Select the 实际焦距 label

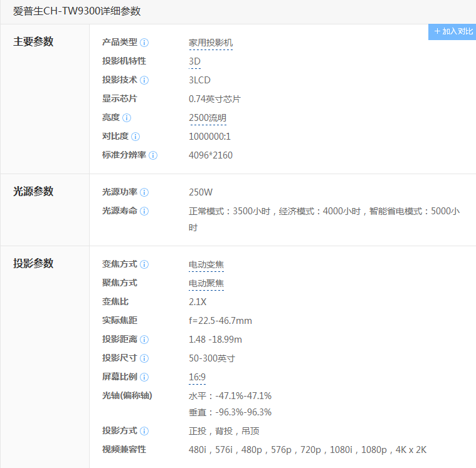tap(120, 320)
